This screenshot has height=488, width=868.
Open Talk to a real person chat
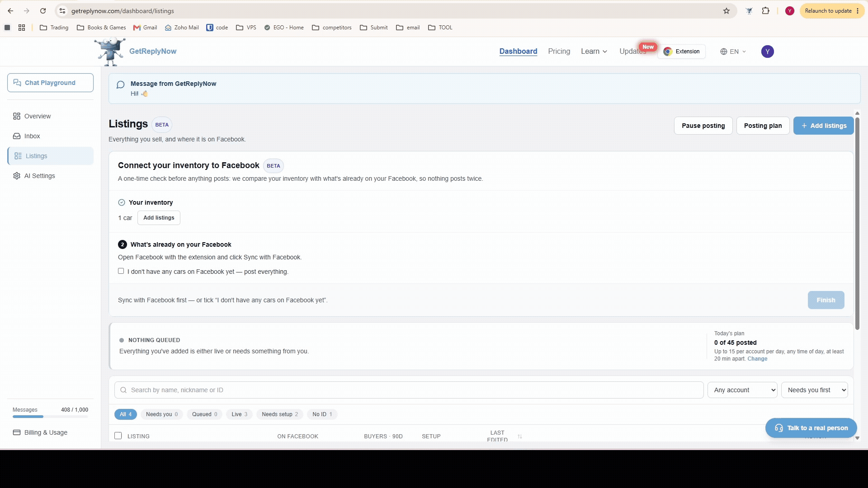pos(811,428)
